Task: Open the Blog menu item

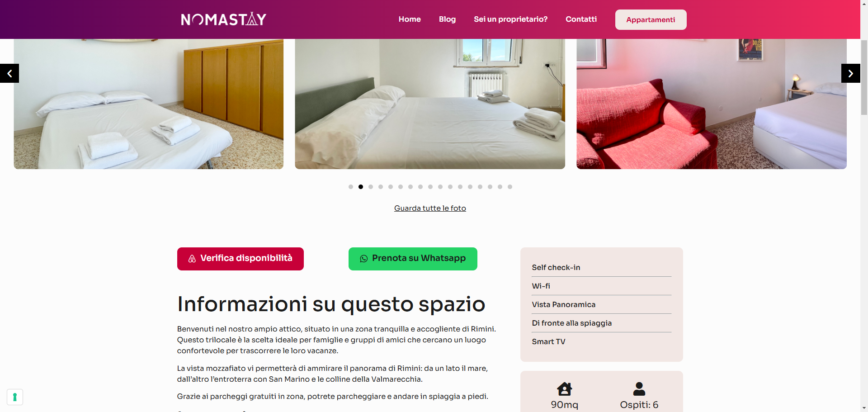Action: pos(447,19)
